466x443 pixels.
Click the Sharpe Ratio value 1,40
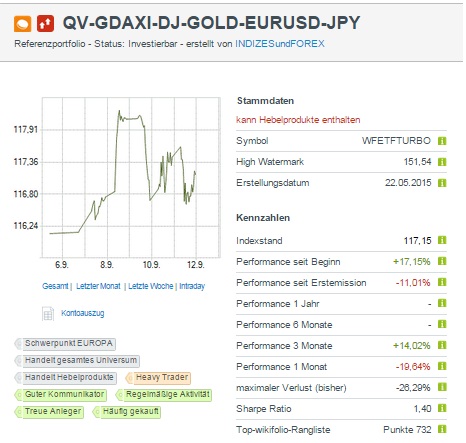(422, 408)
